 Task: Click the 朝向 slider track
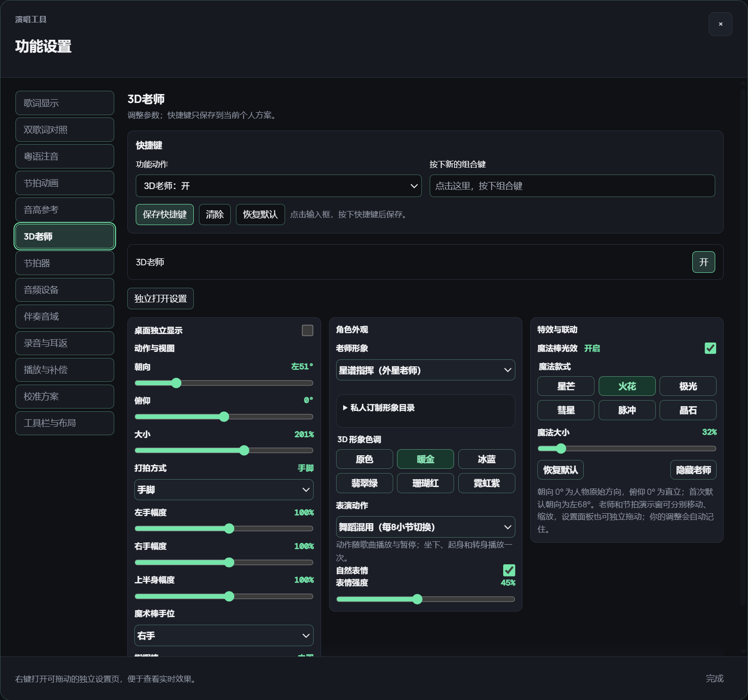pos(224,383)
